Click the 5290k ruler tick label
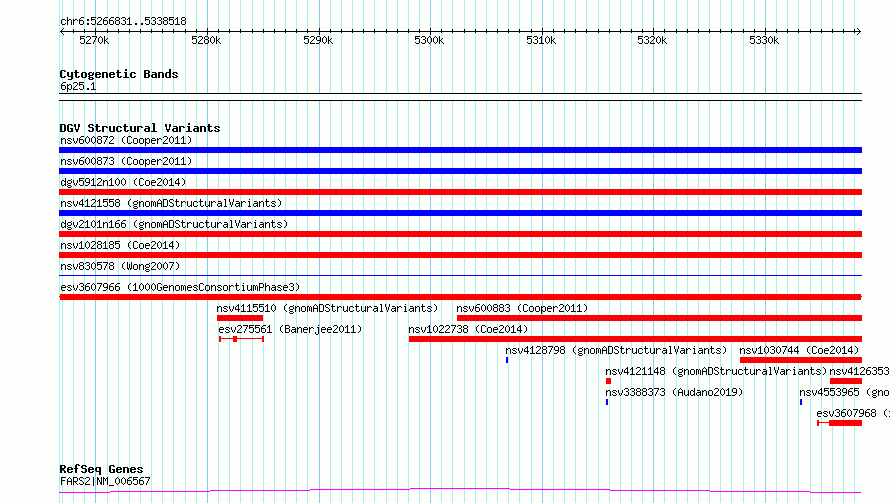 [318, 40]
